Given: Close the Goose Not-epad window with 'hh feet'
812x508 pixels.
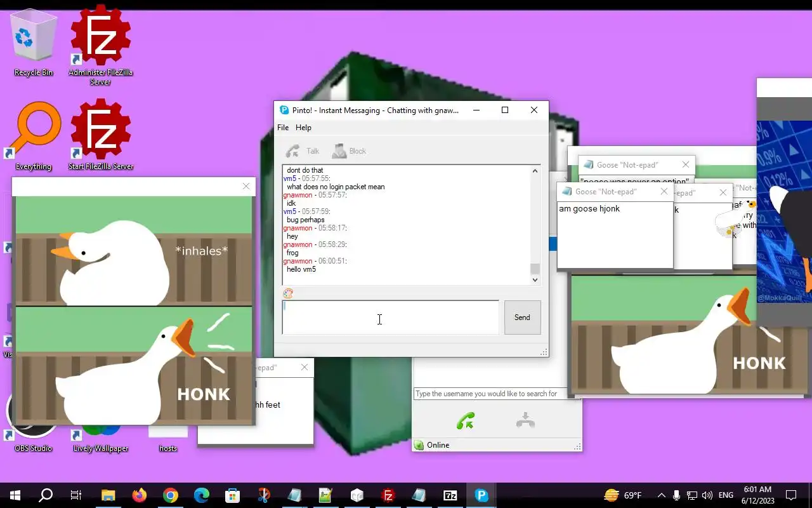Looking at the screenshot, I should 304,367.
